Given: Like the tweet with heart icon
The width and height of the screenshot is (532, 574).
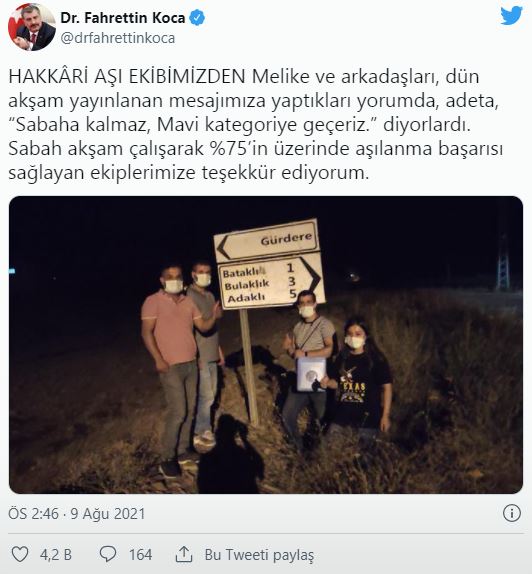Looking at the screenshot, I should coord(20,554).
